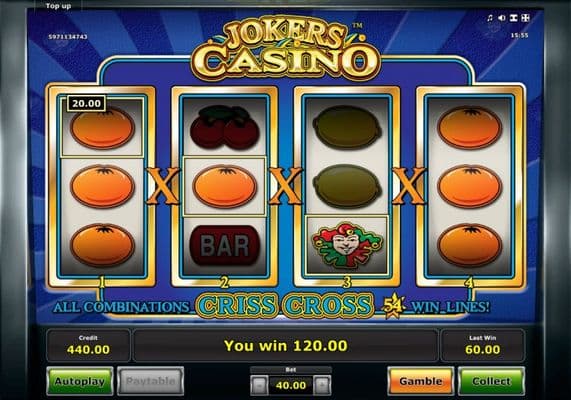Click the cherries symbol on reel 2
571x400 pixels.
pyautogui.click(x=225, y=127)
